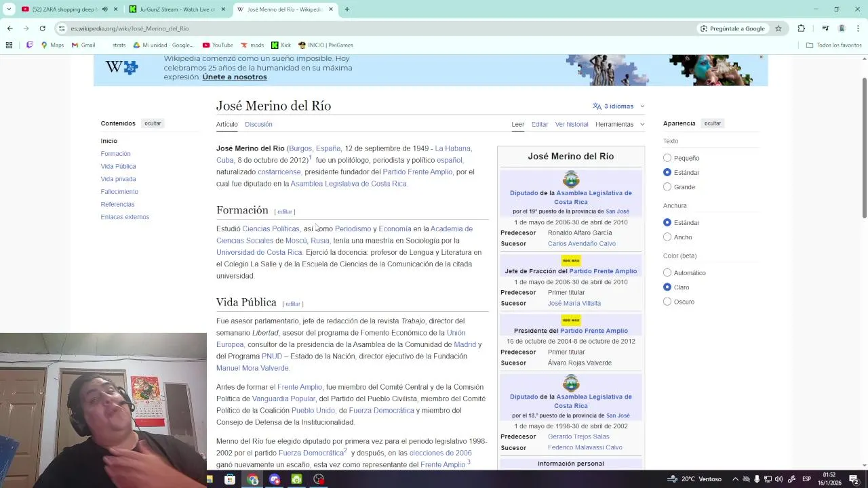Viewport: 868px width, 488px height.
Task: Click the Únete a nosotros banner link
Action: 235,77
